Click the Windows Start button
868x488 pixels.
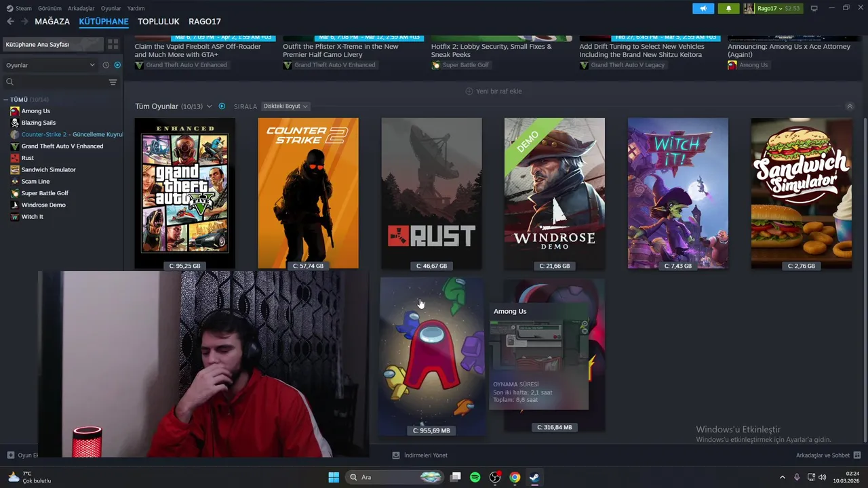pos(334,477)
